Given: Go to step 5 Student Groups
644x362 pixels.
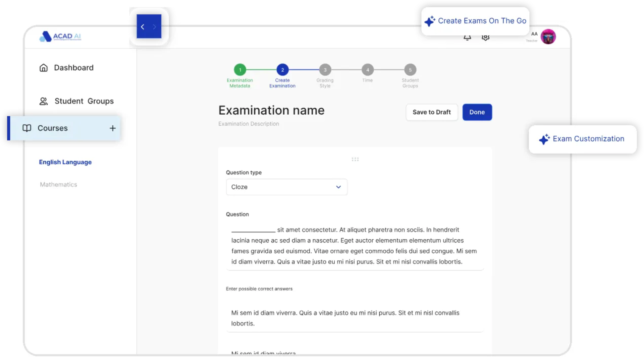Looking at the screenshot, I should (x=410, y=70).
